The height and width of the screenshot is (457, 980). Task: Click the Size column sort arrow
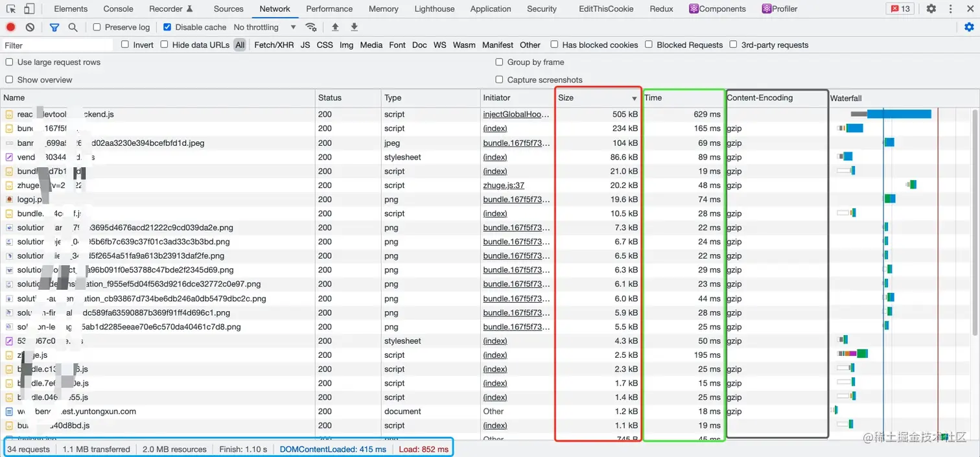tap(634, 99)
